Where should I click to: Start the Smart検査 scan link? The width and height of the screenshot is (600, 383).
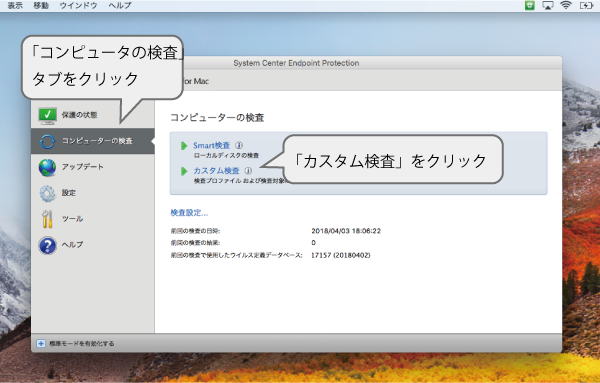pyautogui.click(x=211, y=145)
